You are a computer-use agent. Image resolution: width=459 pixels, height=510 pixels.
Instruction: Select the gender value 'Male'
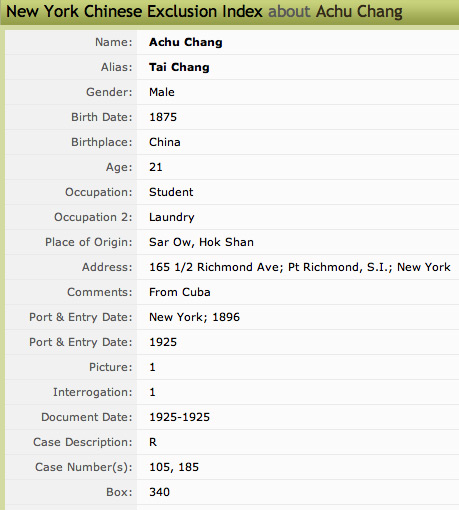click(162, 92)
